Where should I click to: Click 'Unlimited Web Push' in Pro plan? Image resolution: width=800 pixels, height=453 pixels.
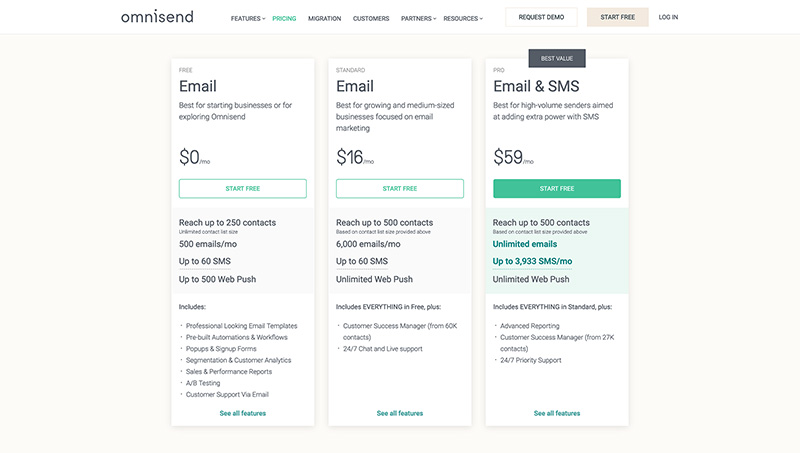531,279
